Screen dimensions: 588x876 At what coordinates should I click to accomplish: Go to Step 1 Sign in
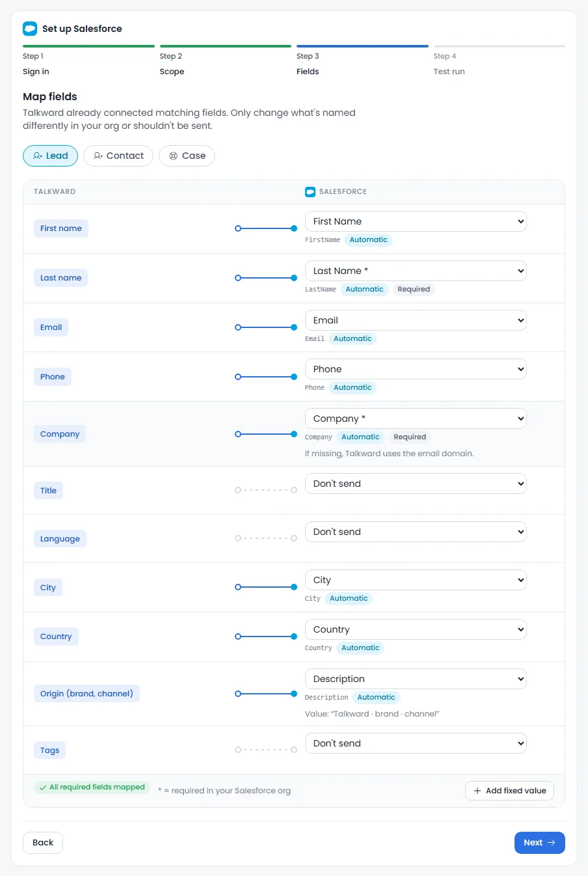[x=88, y=61]
